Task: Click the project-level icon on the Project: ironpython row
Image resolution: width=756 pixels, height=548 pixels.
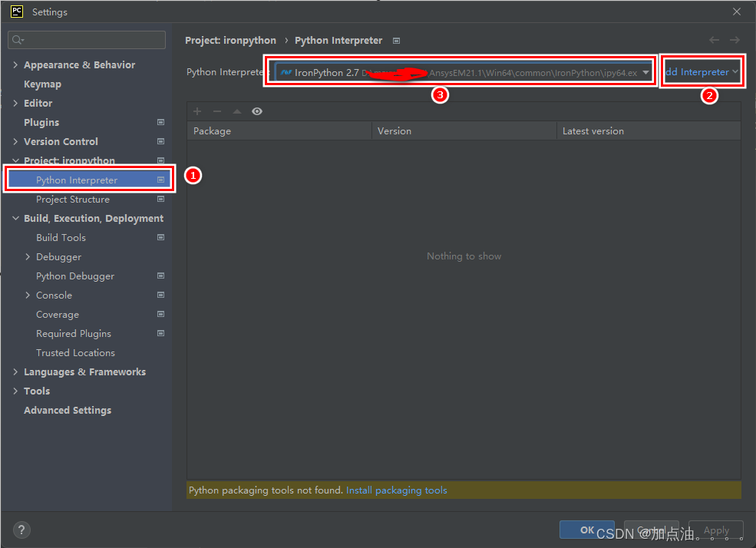Action: pyautogui.click(x=160, y=160)
